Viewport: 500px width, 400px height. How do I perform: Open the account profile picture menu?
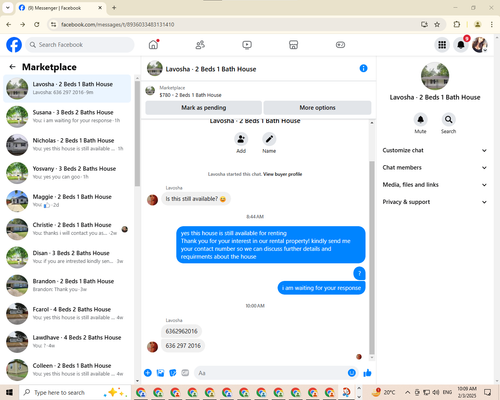coord(480,45)
